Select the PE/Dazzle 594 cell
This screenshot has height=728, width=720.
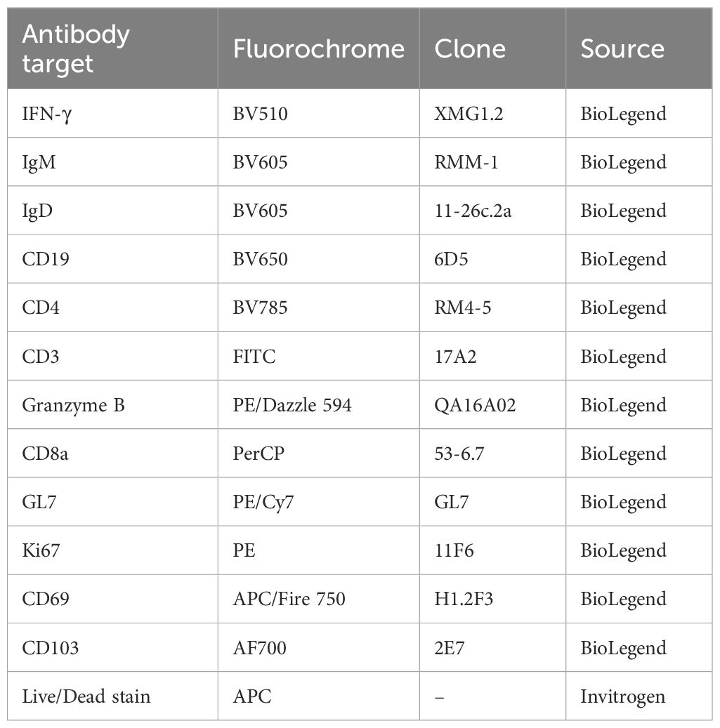[x=319, y=404]
